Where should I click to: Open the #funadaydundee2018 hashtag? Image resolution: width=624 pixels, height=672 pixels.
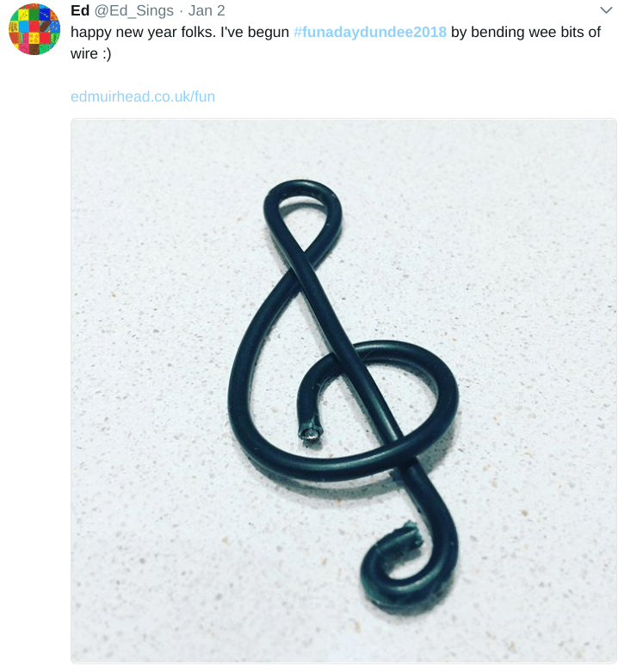click(x=369, y=33)
